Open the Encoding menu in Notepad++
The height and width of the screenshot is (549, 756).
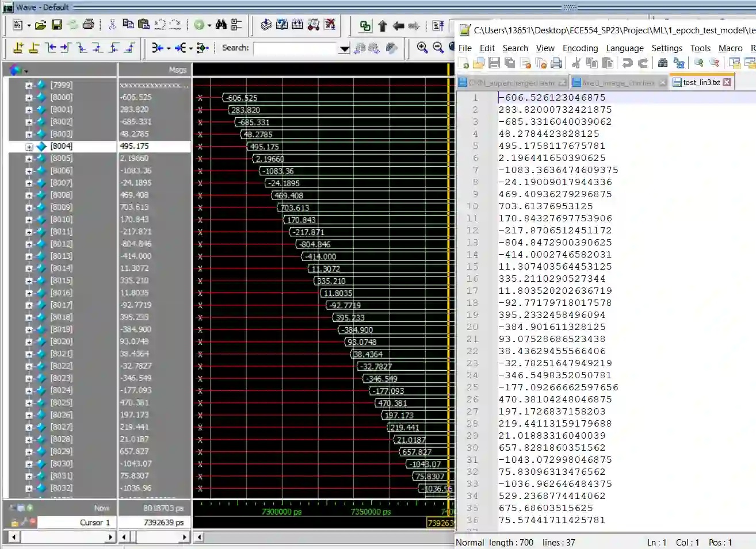click(x=580, y=48)
